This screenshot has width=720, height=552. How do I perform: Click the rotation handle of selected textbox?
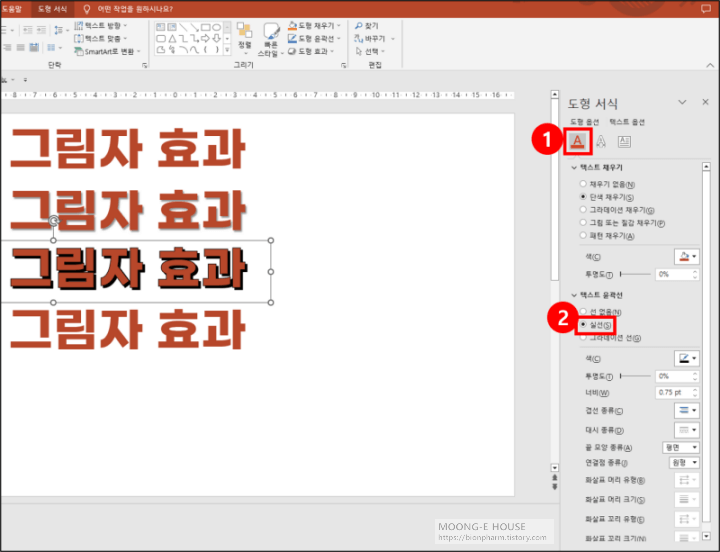click(x=54, y=221)
